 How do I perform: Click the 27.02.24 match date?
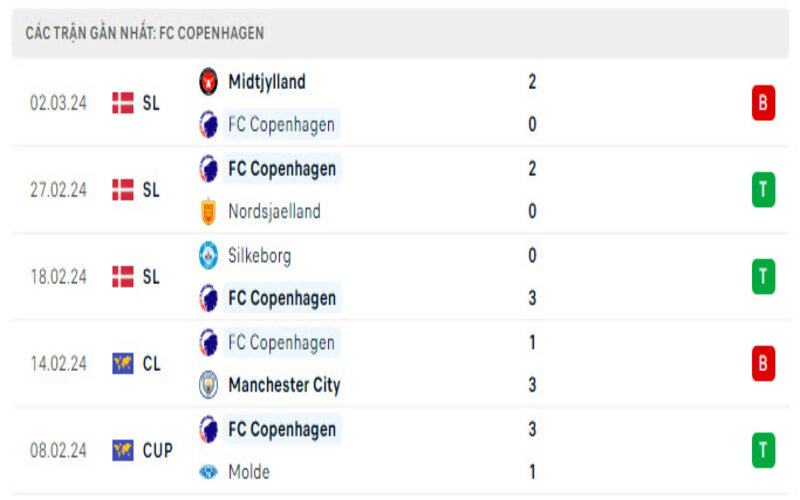click(x=59, y=190)
